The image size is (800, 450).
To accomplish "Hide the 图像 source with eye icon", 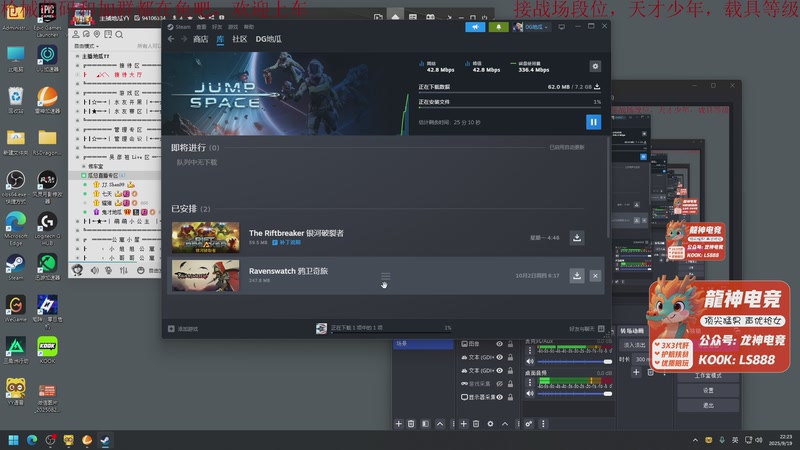I will pyautogui.click(x=499, y=344).
